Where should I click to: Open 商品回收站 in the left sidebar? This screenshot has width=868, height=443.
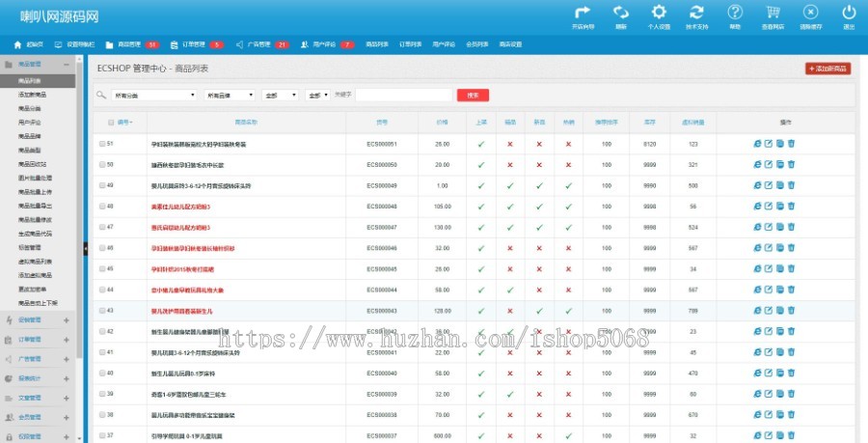point(32,164)
